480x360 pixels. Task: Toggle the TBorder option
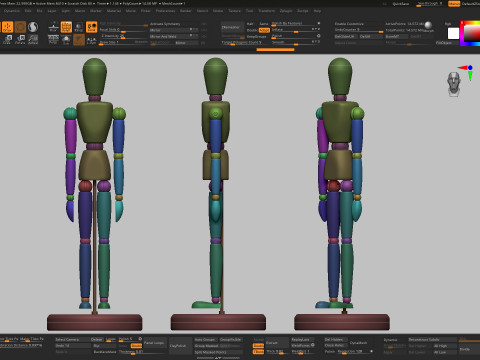(258, 352)
